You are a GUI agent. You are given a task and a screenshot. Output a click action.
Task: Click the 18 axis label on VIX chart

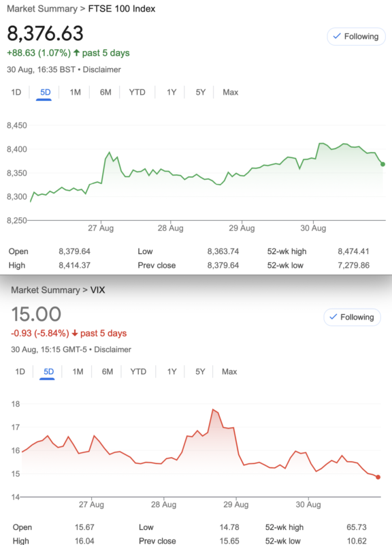[x=16, y=404]
